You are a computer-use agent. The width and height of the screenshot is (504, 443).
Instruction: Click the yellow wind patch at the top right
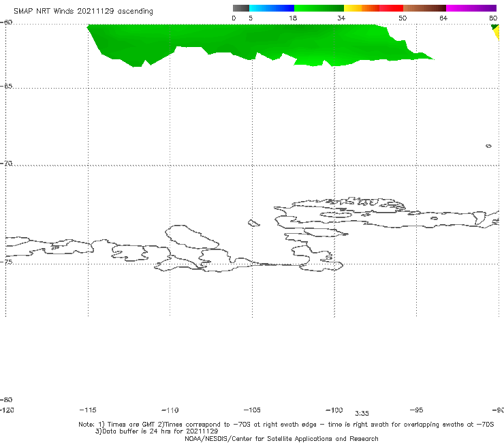497,33
